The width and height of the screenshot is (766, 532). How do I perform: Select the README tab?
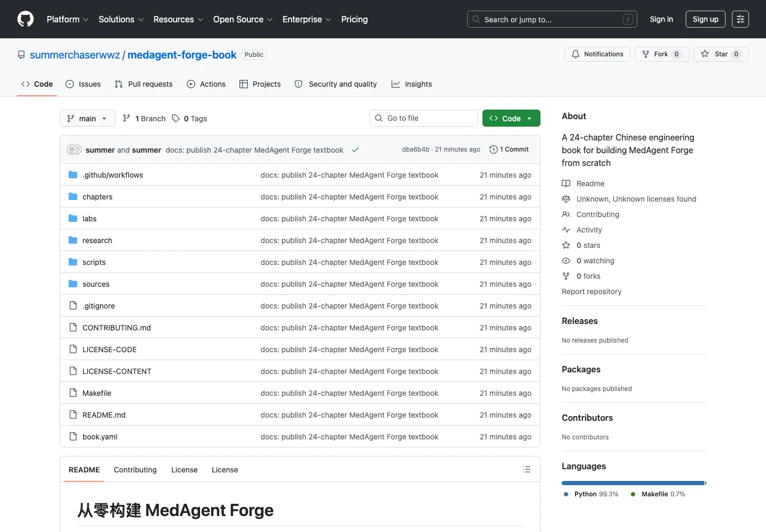(84, 470)
